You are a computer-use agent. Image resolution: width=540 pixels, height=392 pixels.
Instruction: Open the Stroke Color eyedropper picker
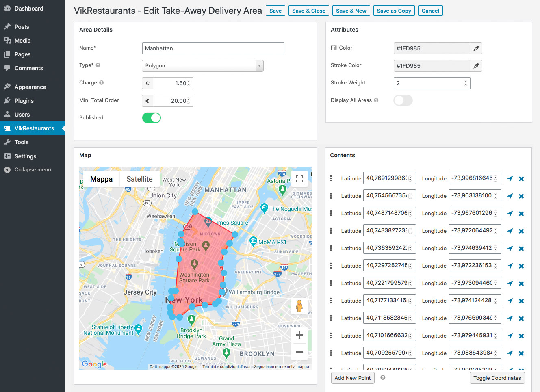point(476,66)
